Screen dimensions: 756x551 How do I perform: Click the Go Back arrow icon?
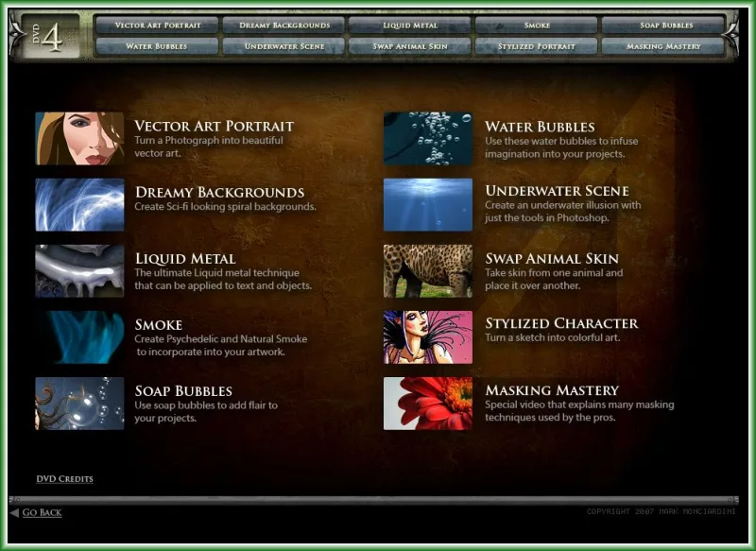[x=14, y=512]
